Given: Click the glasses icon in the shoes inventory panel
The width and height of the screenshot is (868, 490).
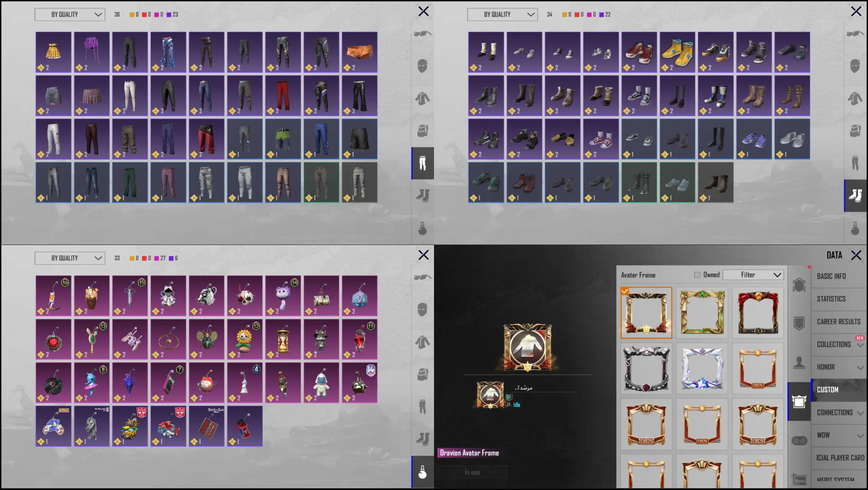Looking at the screenshot, I should tap(855, 34).
